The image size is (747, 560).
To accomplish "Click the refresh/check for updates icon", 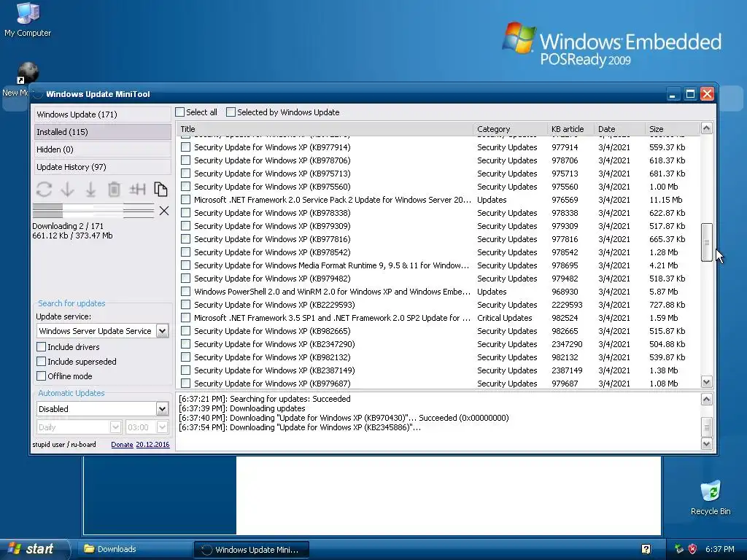I will pos(44,190).
